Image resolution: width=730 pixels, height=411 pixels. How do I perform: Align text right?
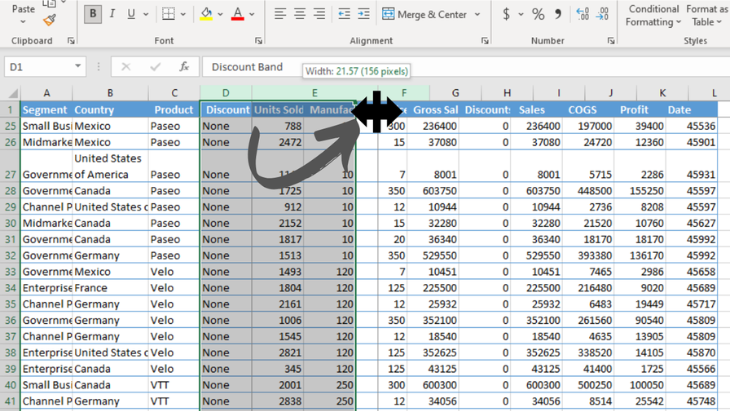tap(319, 14)
